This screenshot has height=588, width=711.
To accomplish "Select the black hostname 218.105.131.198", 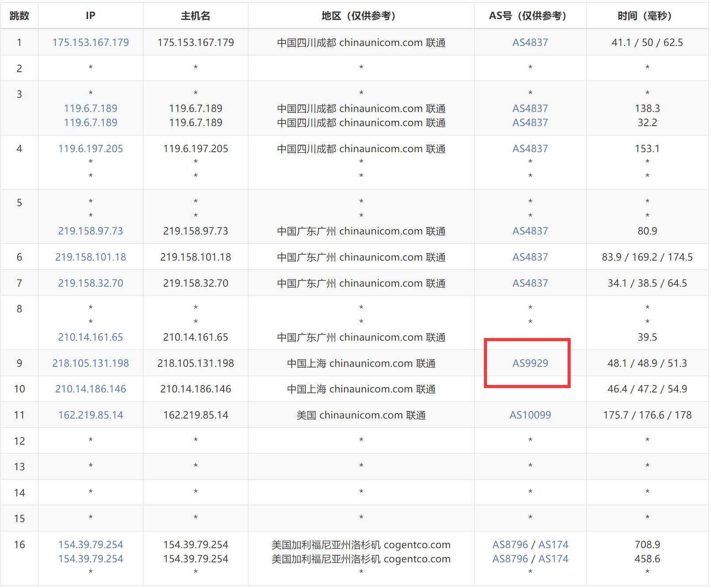I will [195, 363].
